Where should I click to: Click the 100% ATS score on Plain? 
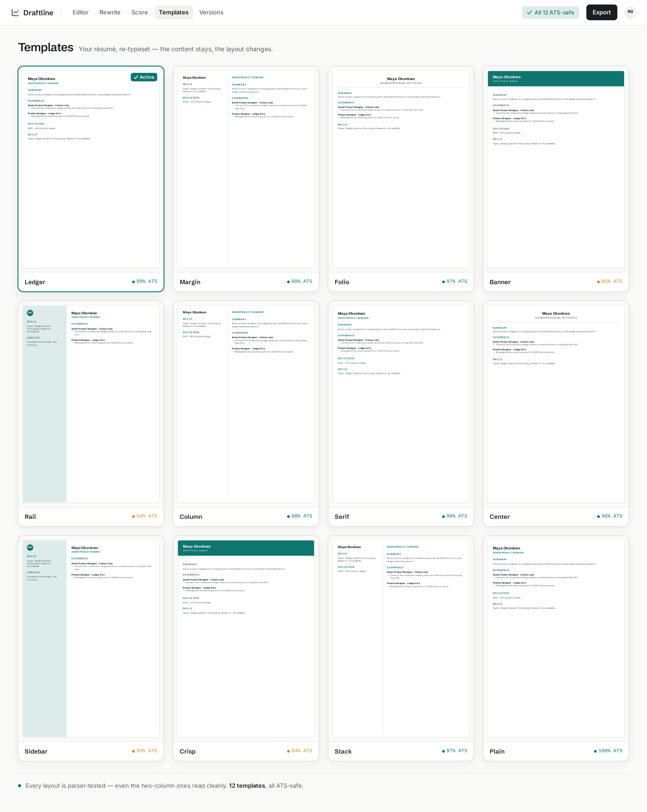pos(608,751)
